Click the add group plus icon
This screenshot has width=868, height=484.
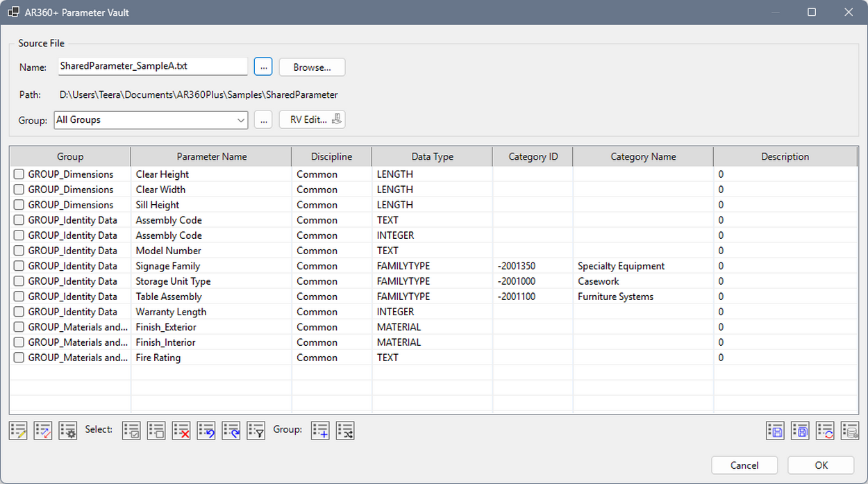coord(320,431)
